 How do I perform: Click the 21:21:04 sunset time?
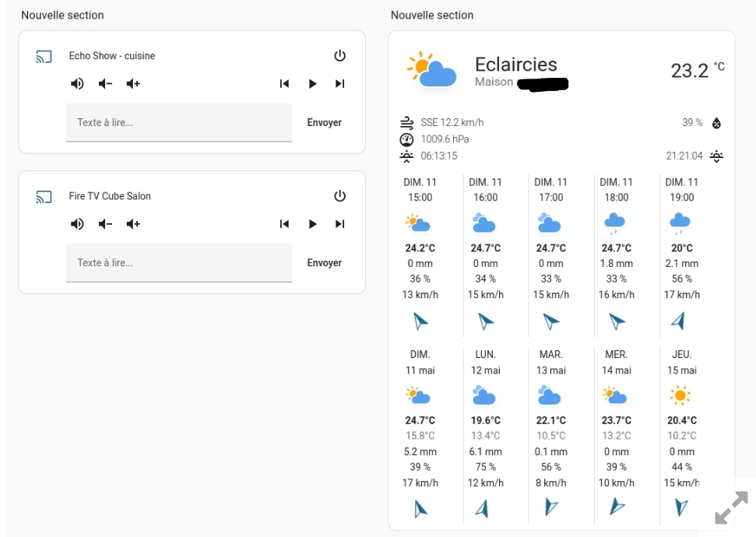684,156
